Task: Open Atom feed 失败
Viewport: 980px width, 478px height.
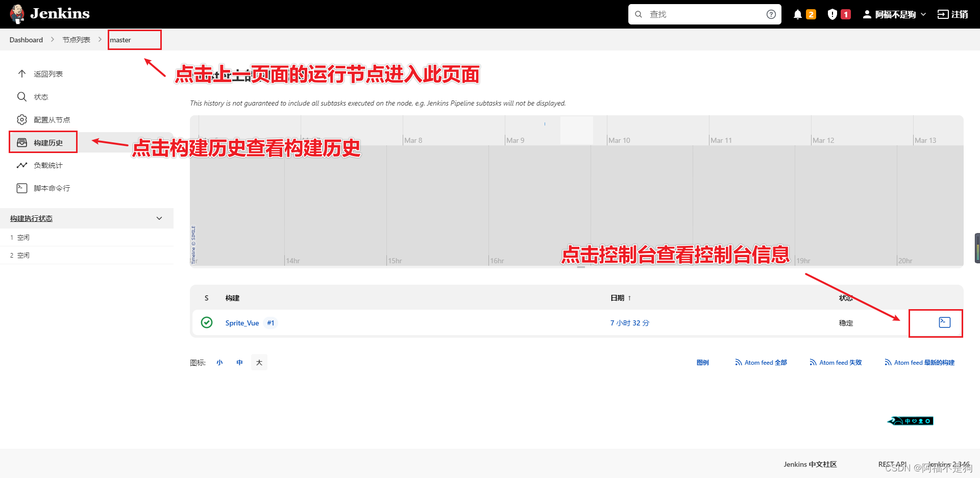Action: [x=836, y=363]
